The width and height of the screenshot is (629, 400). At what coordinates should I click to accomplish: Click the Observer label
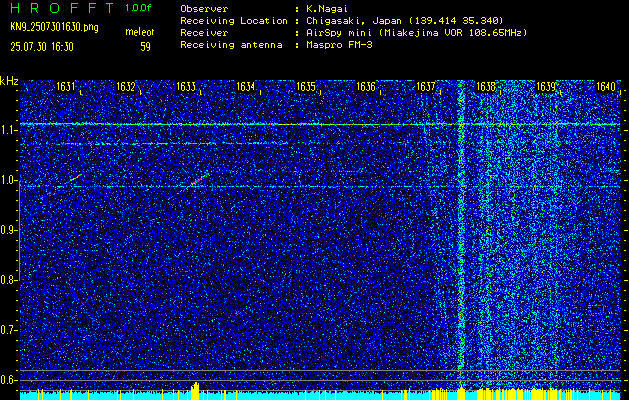click(204, 8)
